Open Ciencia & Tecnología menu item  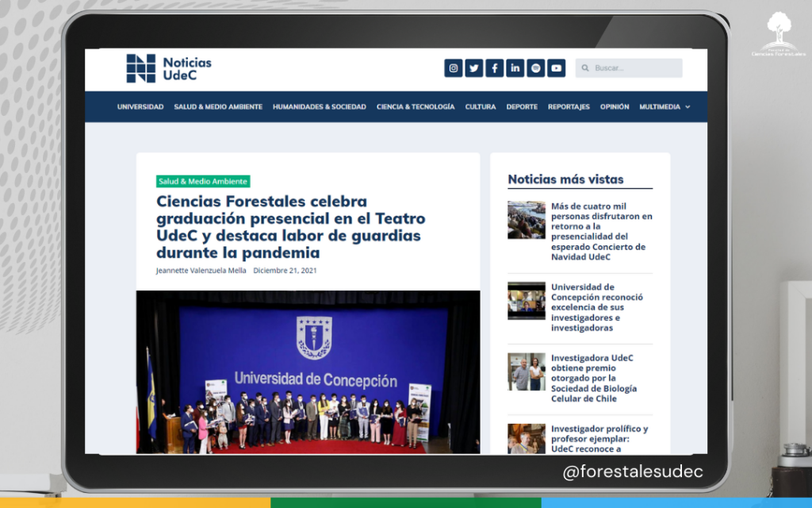[416, 107]
